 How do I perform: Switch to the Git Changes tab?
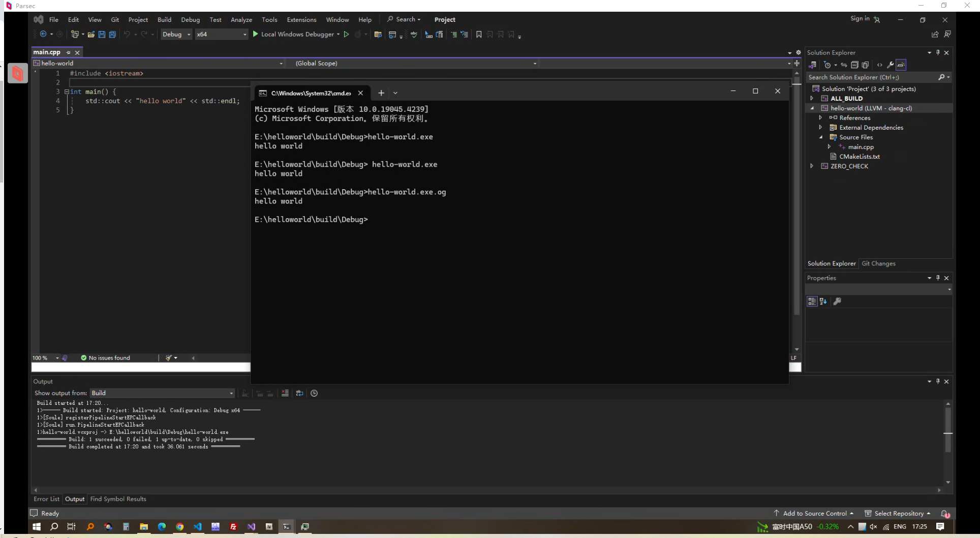(x=878, y=263)
